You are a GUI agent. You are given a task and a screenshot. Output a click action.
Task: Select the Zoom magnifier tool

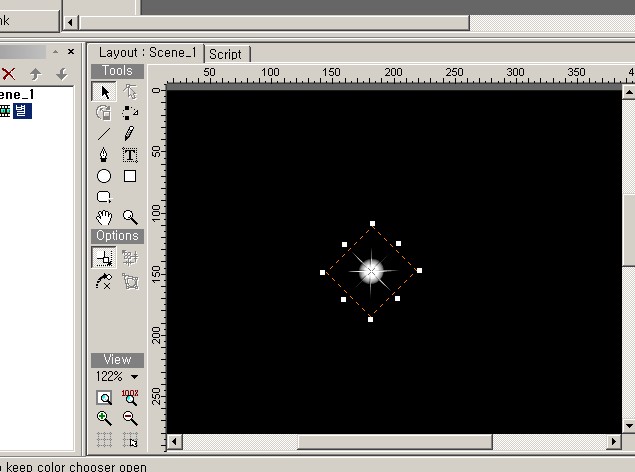pyautogui.click(x=130, y=217)
